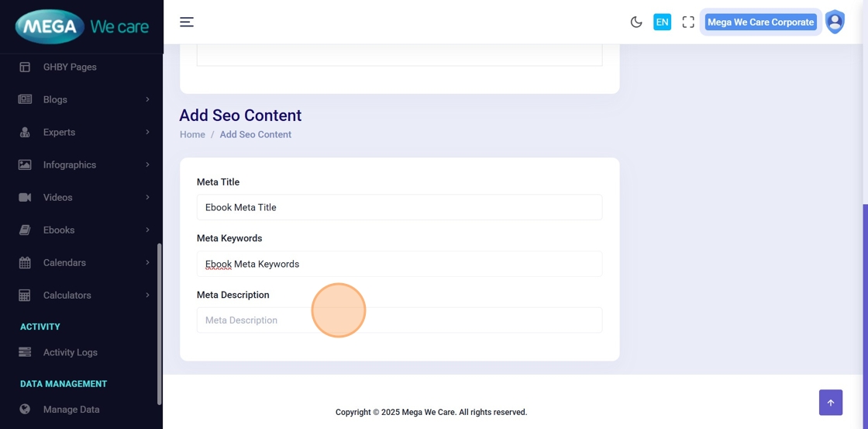Click the scroll-to-top arrow button
The image size is (868, 429).
(830, 403)
